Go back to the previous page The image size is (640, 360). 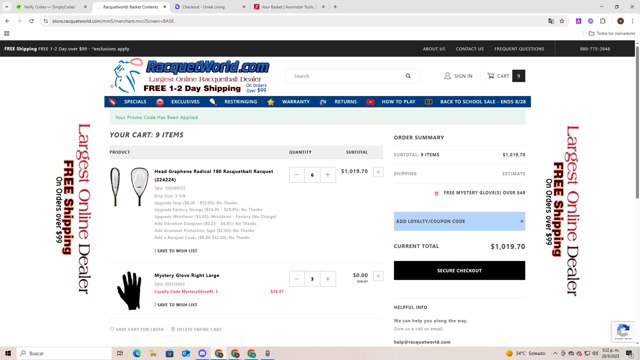point(7,21)
